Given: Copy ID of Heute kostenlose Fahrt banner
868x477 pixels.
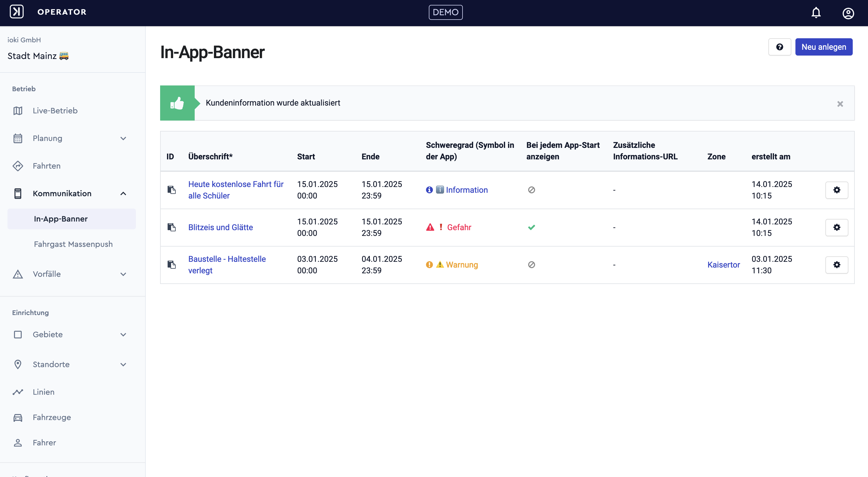Looking at the screenshot, I should 172,190.
